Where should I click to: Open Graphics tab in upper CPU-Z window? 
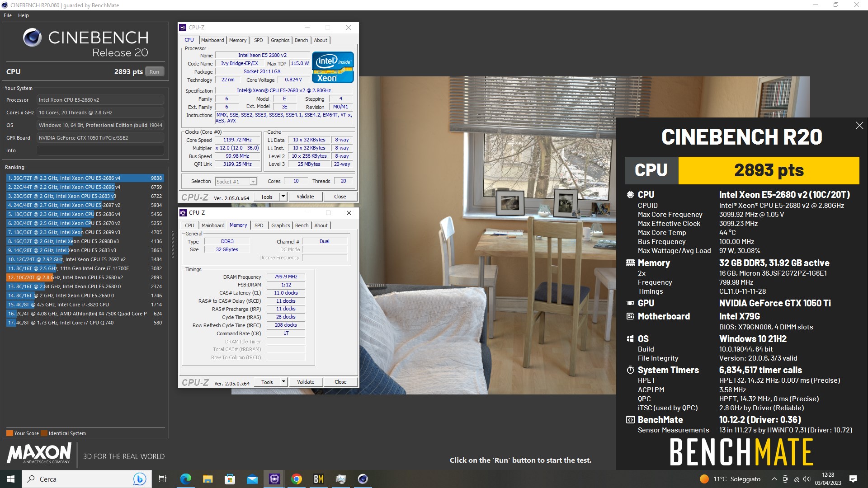pos(280,40)
